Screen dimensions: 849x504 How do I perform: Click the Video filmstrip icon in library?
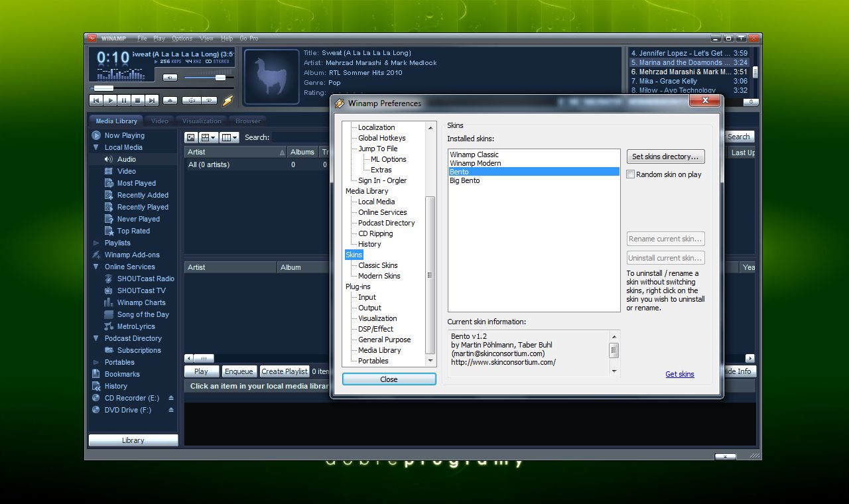(109, 171)
